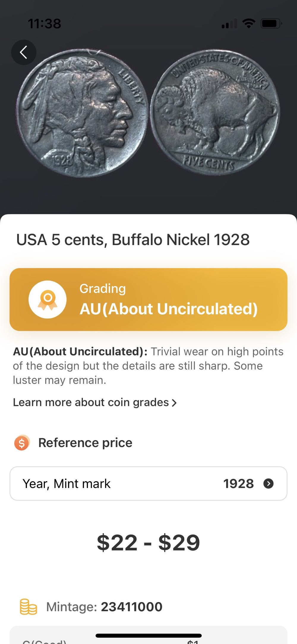297x644 pixels.
Task: Tap the back arrow button
Action: (x=24, y=53)
